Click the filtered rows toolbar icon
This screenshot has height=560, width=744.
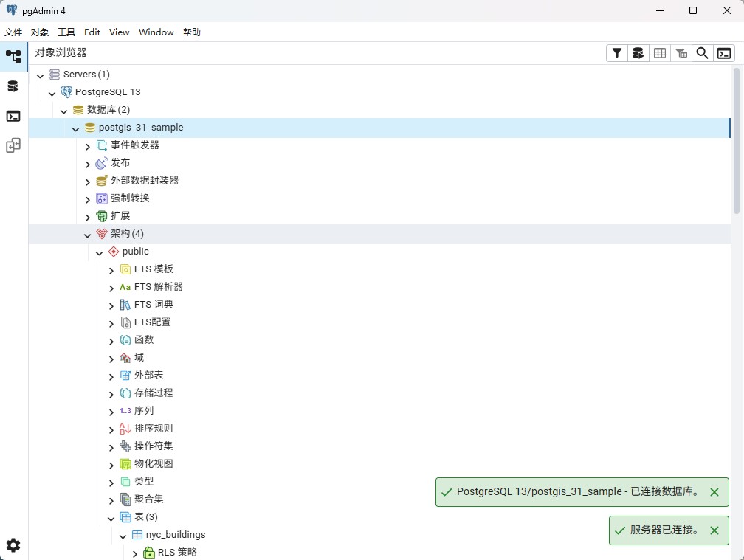(x=681, y=53)
